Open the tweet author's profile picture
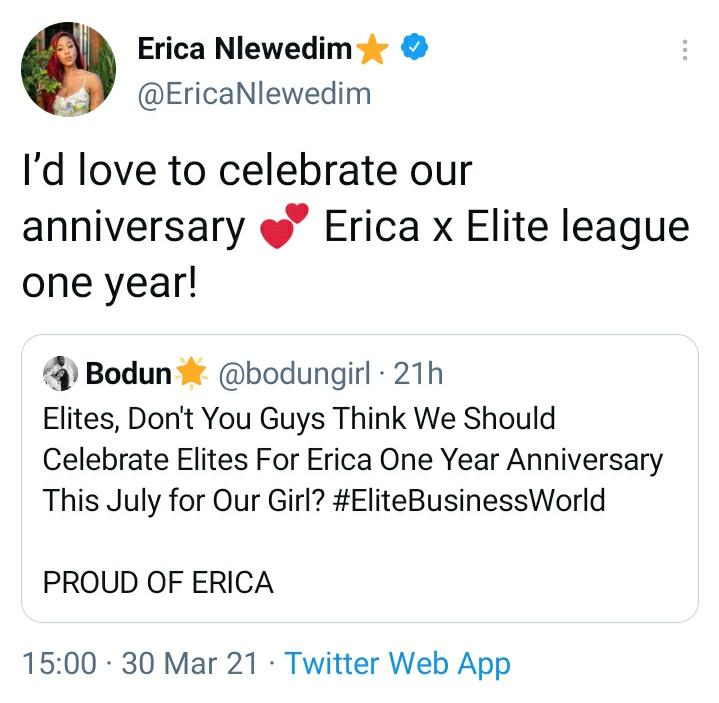 [x=69, y=70]
